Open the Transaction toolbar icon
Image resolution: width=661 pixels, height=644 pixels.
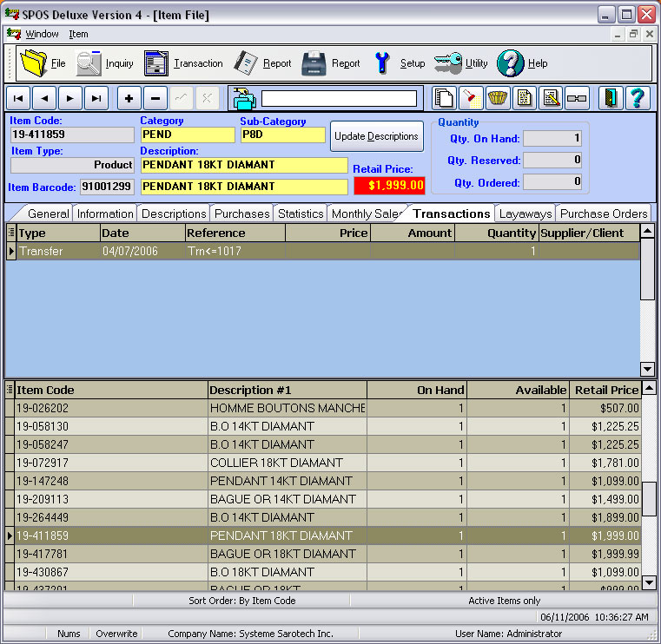[156, 63]
